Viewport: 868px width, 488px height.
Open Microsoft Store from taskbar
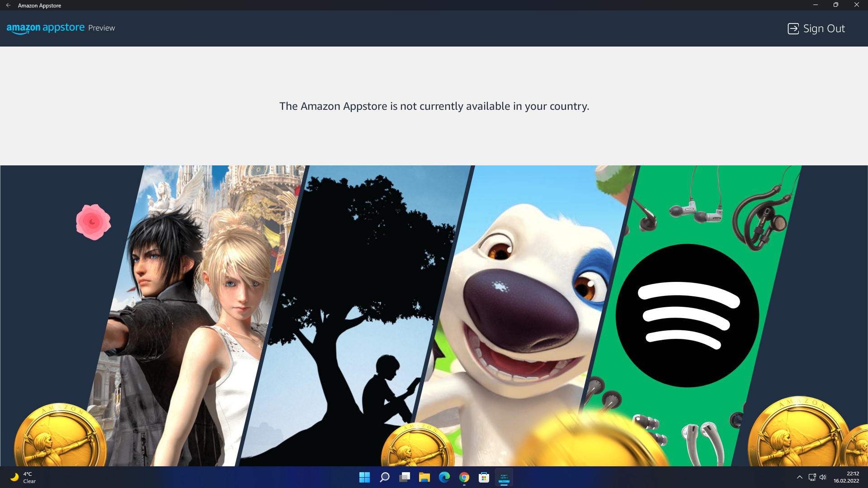[x=484, y=477]
